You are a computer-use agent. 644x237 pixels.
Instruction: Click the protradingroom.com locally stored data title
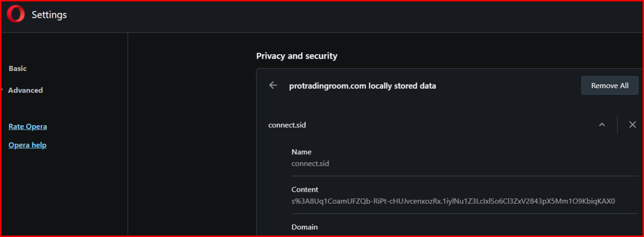click(x=363, y=86)
